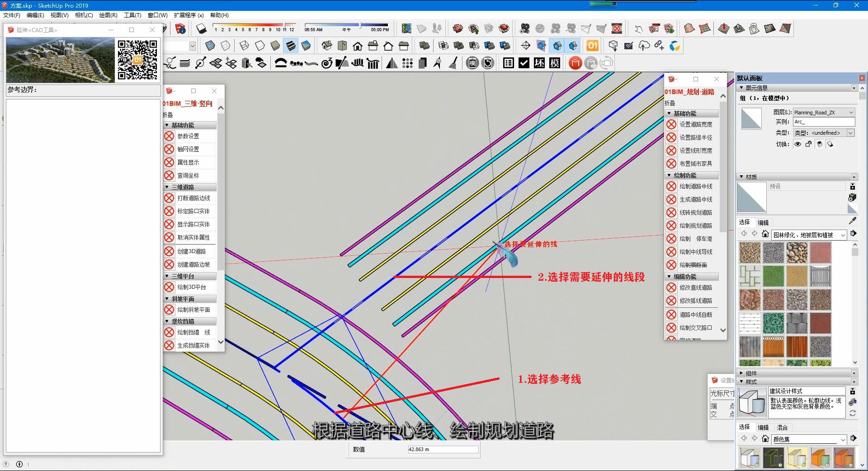The image size is (868, 471).
Task: Select Shaded style icon
Action: [275, 46]
